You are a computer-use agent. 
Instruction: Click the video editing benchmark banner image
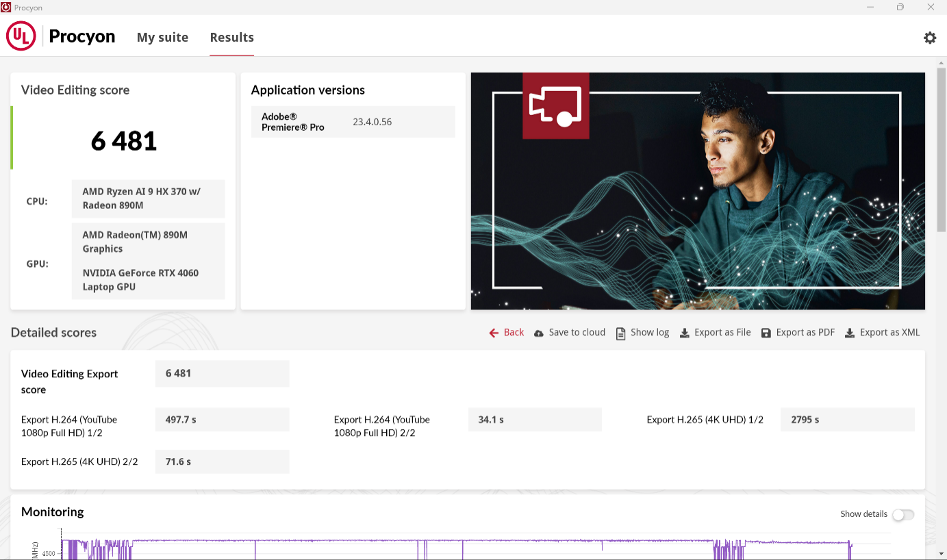tap(697, 191)
